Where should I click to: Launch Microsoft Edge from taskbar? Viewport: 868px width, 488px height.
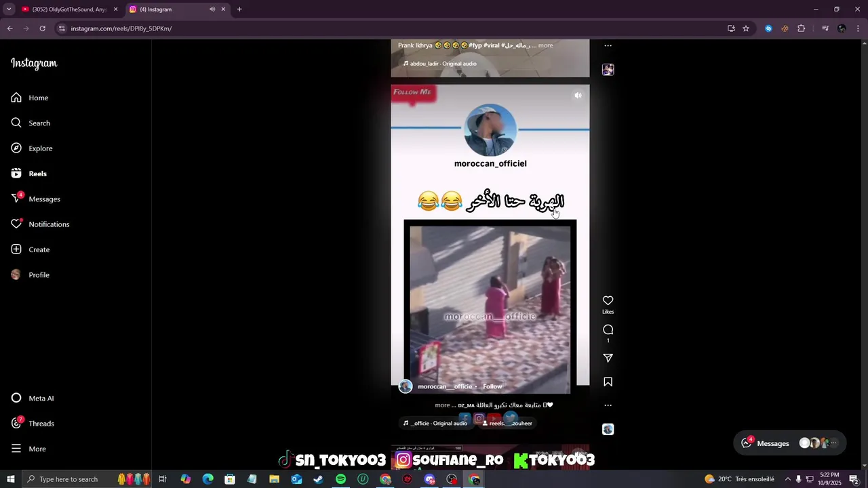208,479
